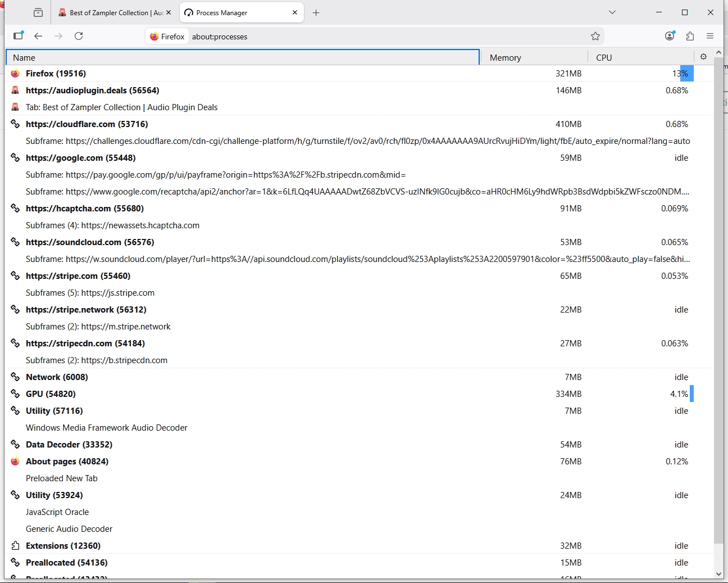The width and height of the screenshot is (728, 583).
Task: Close the Process Manager tab
Action: (x=295, y=12)
